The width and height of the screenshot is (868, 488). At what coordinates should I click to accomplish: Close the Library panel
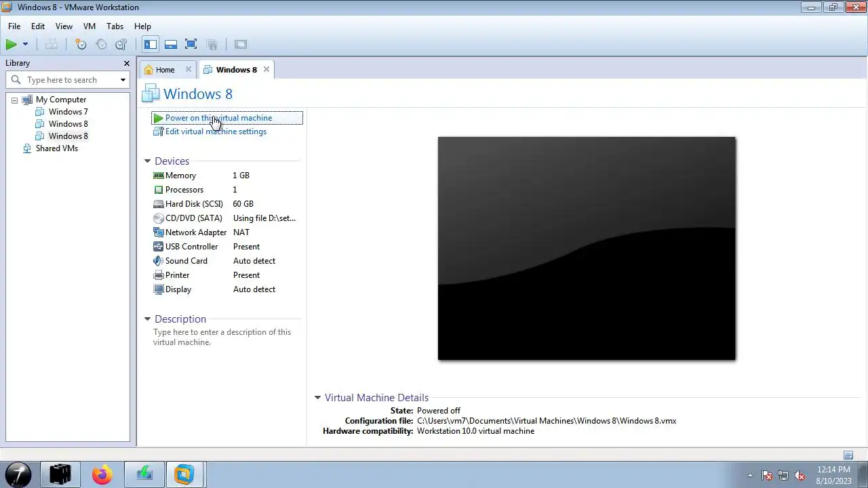point(126,63)
